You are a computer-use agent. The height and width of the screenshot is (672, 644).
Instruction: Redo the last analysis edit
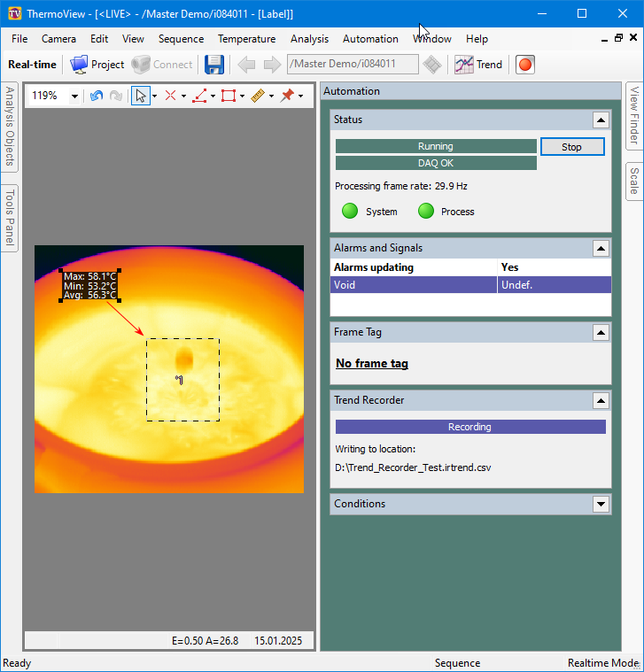pyautogui.click(x=116, y=96)
